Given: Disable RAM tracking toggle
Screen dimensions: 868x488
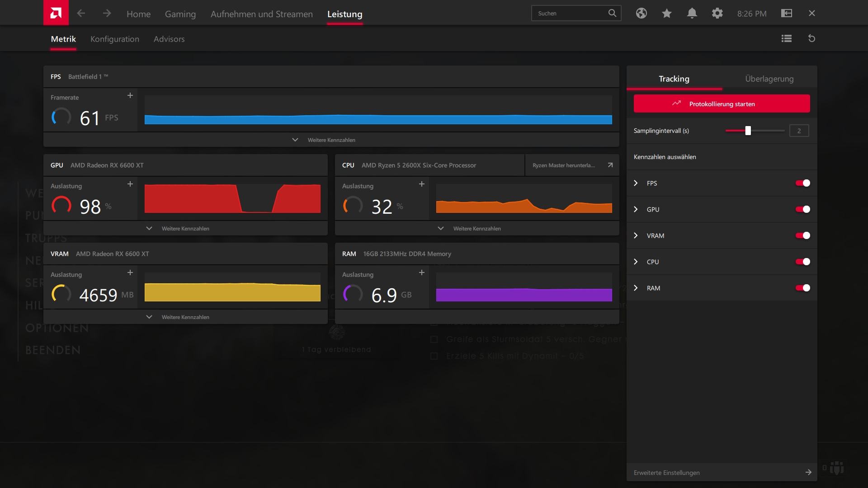Looking at the screenshot, I should click(x=803, y=288).
